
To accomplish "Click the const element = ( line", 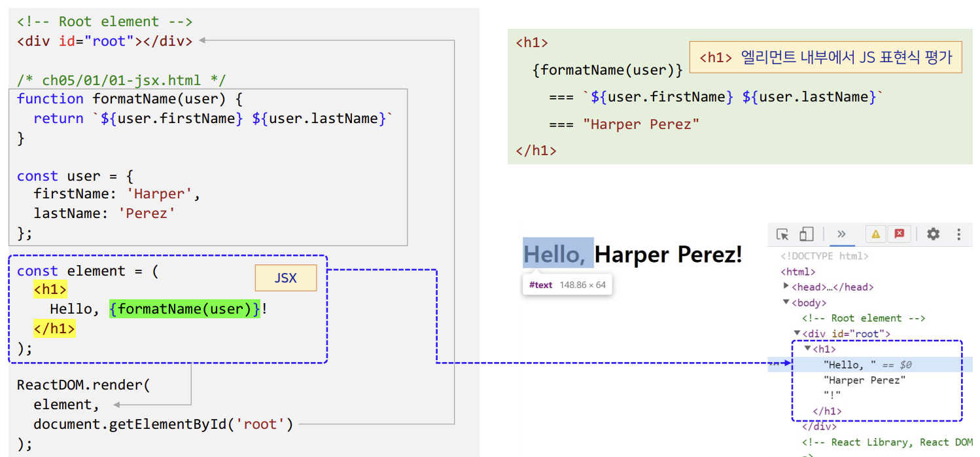I will click(88, 271).
